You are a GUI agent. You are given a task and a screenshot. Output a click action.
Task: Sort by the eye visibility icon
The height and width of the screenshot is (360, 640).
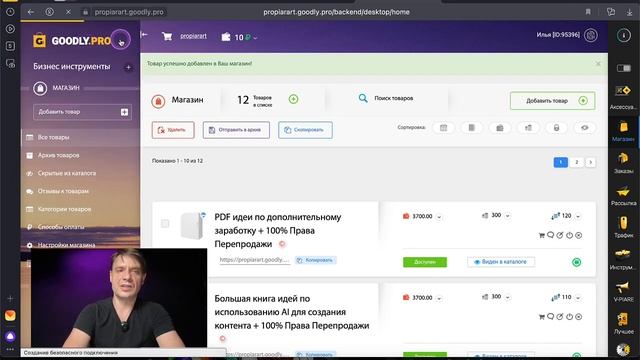[x=584, y=128]
